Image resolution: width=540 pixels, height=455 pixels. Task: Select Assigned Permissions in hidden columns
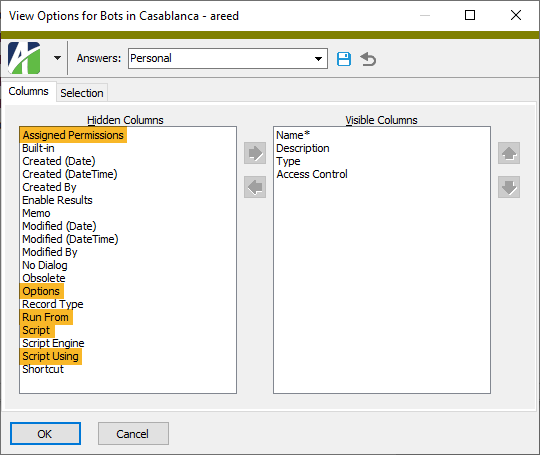coord(73,135)
